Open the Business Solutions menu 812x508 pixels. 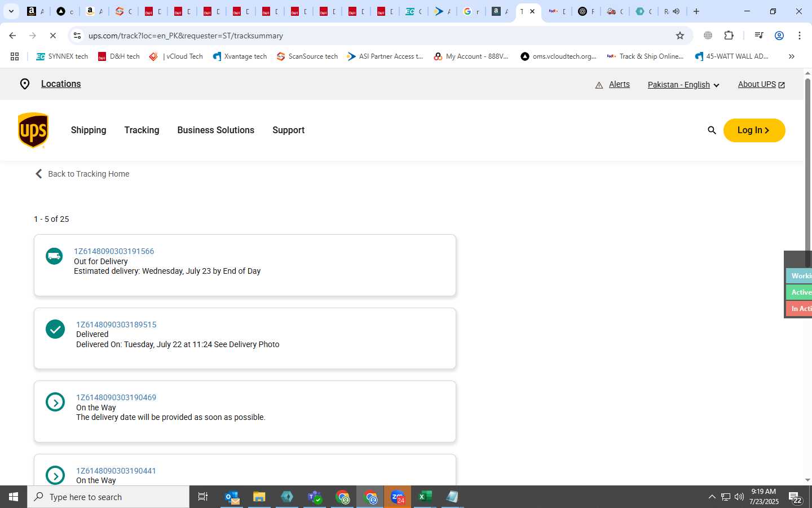click(x=215, y=130)
